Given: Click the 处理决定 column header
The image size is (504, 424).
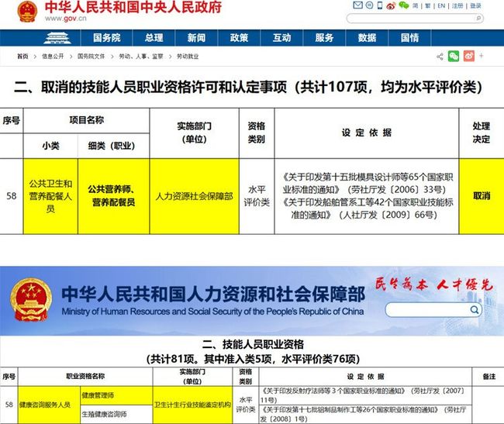Looking at the screenshot, I should coord(482,133).
